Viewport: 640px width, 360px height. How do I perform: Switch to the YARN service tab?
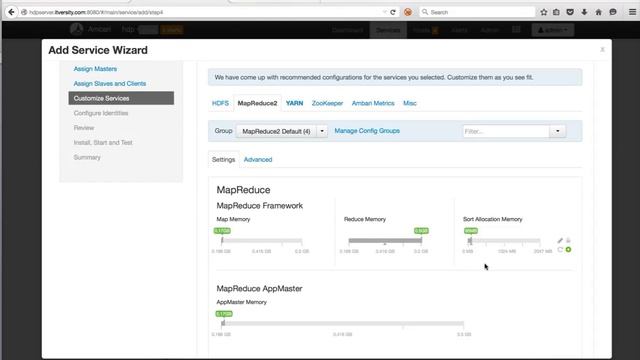pyautogui.click(x=294, y=103)
